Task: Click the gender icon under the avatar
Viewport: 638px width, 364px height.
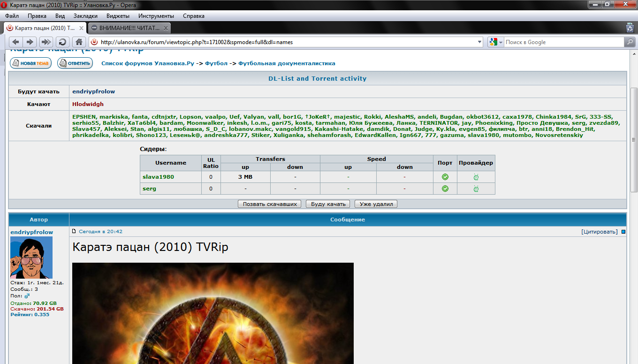Action: (x=27, y=296)
